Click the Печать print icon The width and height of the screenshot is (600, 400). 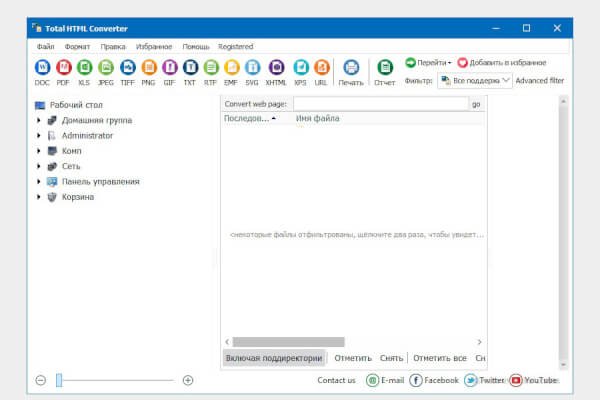point(351,68)
